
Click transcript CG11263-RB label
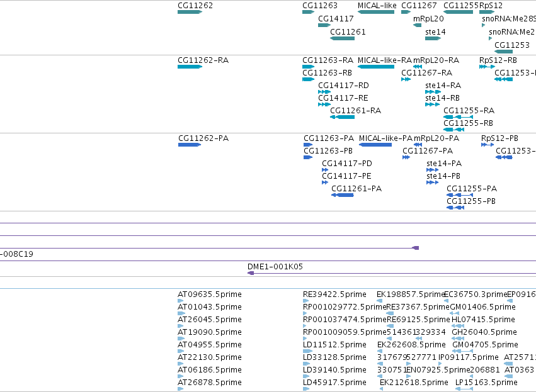click(327, 73)
